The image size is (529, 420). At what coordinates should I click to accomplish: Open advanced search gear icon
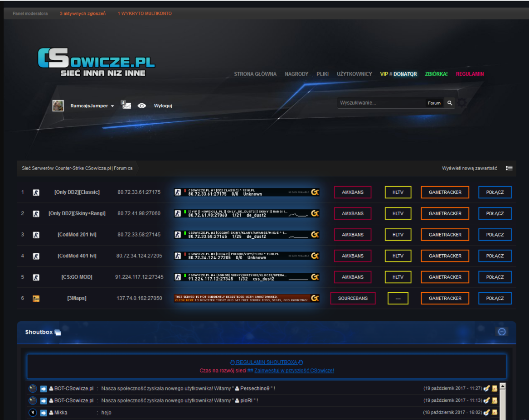(462, 103)
